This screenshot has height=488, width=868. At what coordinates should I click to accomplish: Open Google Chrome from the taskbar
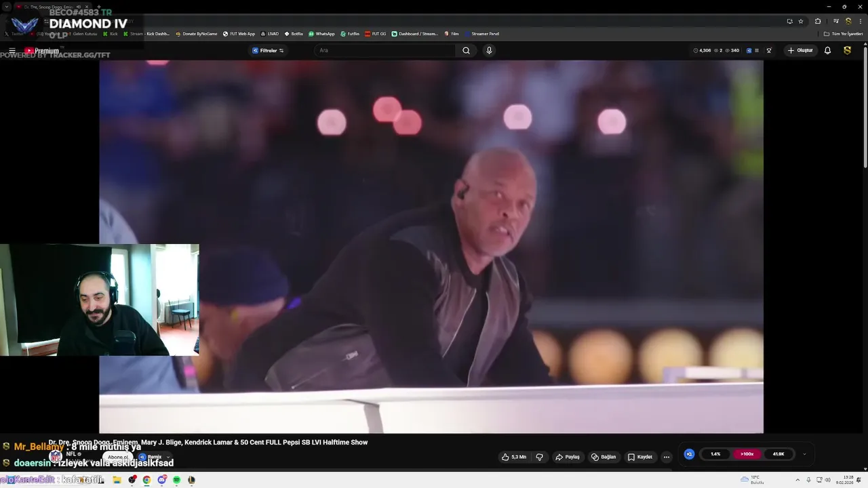click(146, 480)
